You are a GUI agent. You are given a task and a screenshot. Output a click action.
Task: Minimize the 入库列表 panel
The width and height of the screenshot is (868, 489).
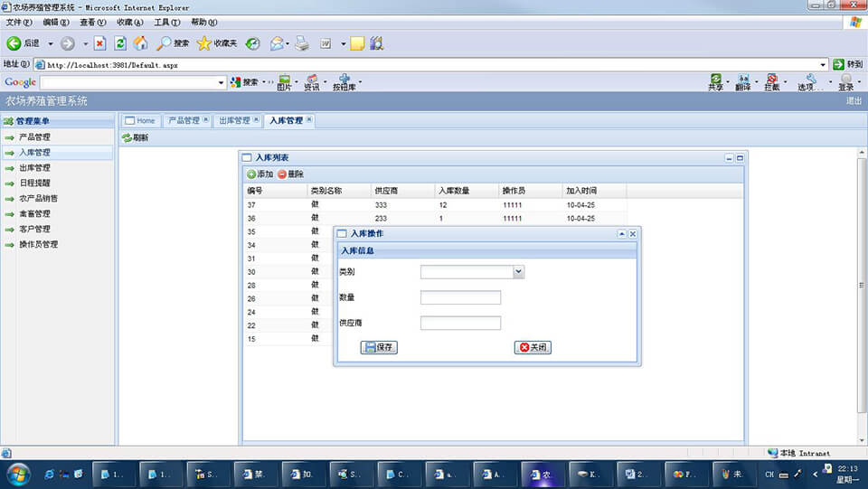pyautogui.click(x=729, y=158)
